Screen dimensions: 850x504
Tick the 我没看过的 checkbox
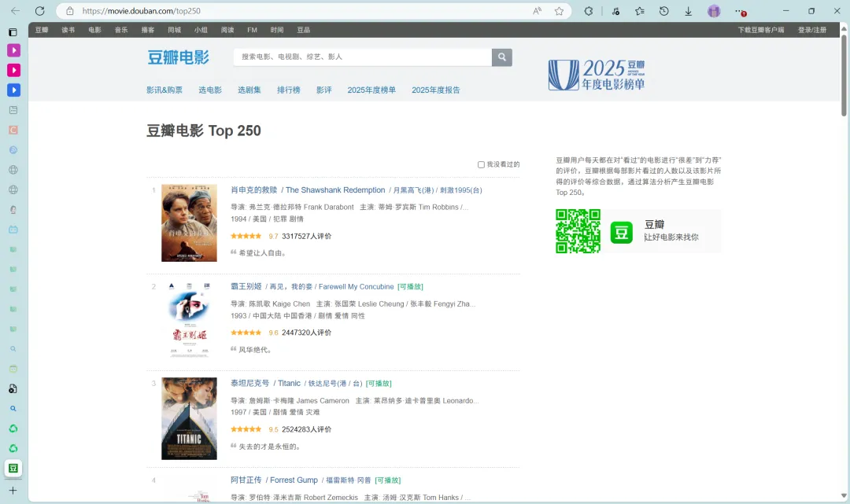481,164
